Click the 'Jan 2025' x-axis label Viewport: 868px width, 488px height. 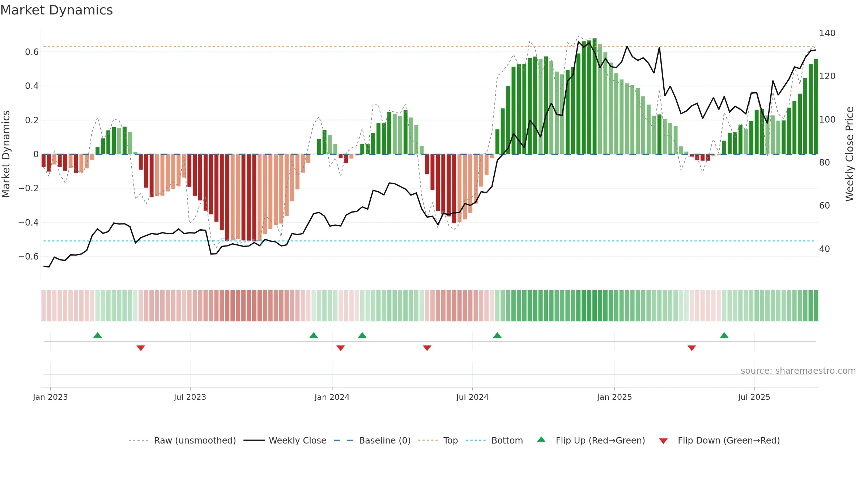[x=614, y=397]
